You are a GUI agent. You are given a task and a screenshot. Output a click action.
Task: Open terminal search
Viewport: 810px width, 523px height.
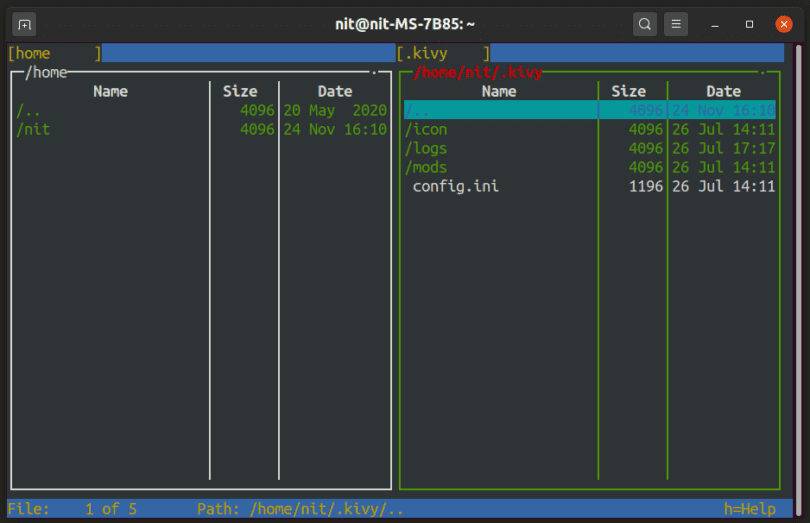[645, 24]
